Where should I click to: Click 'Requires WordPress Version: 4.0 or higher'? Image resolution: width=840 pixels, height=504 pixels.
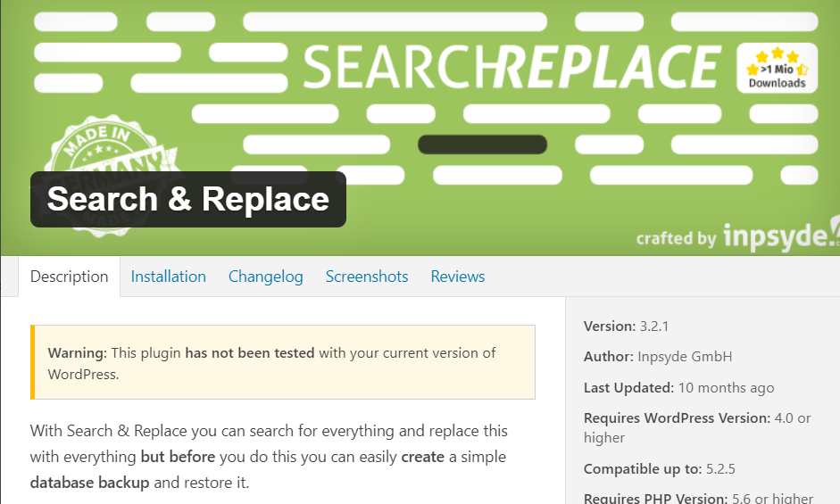tap(697, 427)
